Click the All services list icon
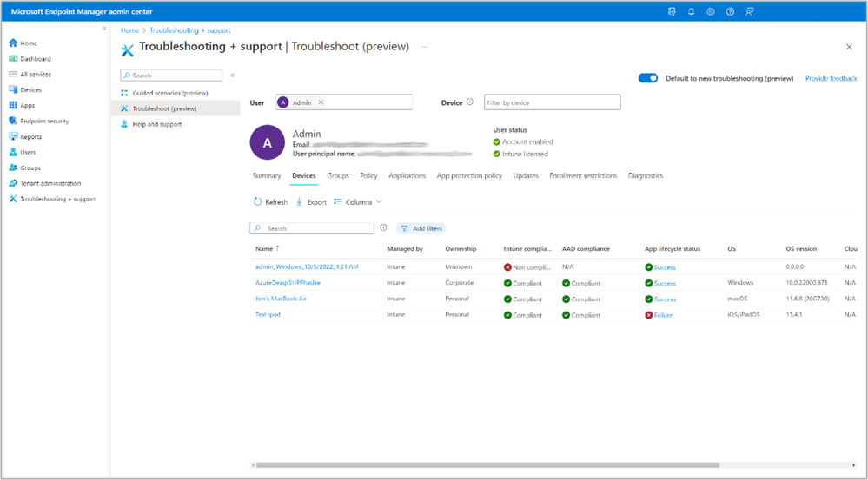Screen dimensions: 868x480 13,74
